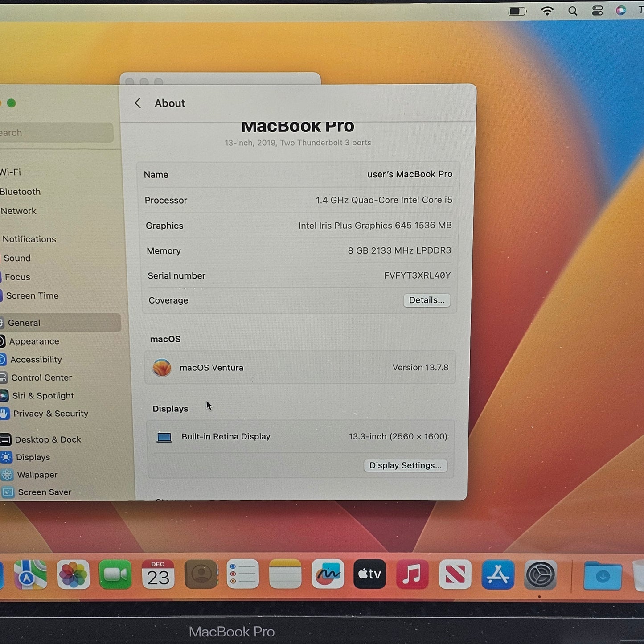644x644 pixels.
Task: Open Wi-Fi settings from sidebar
Action: [x=11, y=172]
